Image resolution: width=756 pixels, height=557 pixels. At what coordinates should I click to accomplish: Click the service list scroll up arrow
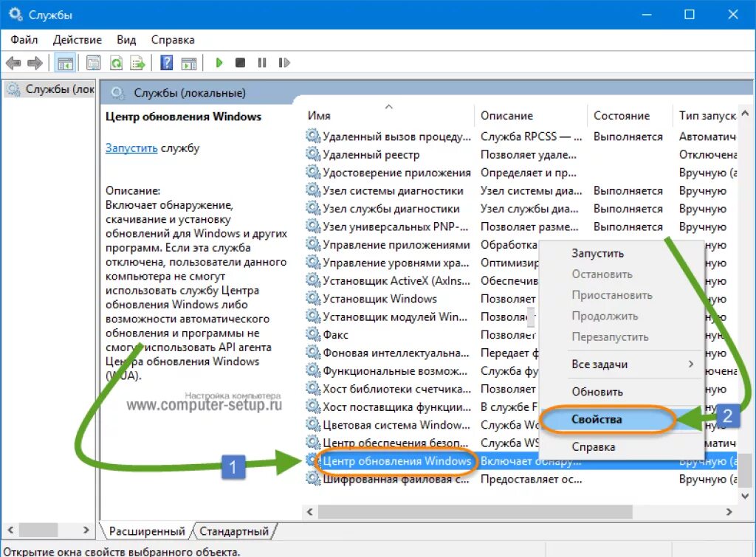[745, 114]
